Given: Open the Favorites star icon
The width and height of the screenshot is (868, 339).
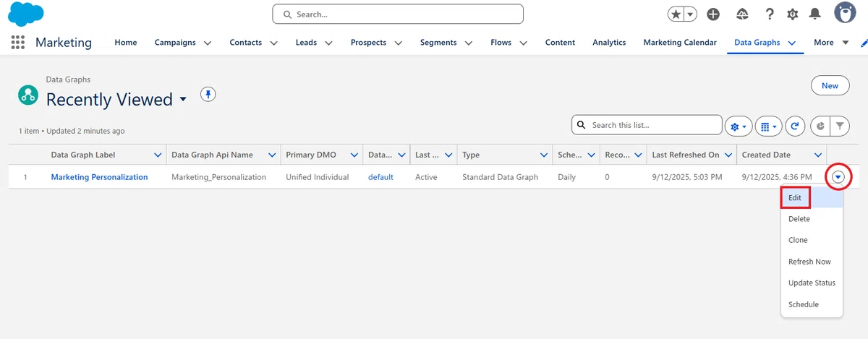Looking at the screenshot, I should click(676, 14).
